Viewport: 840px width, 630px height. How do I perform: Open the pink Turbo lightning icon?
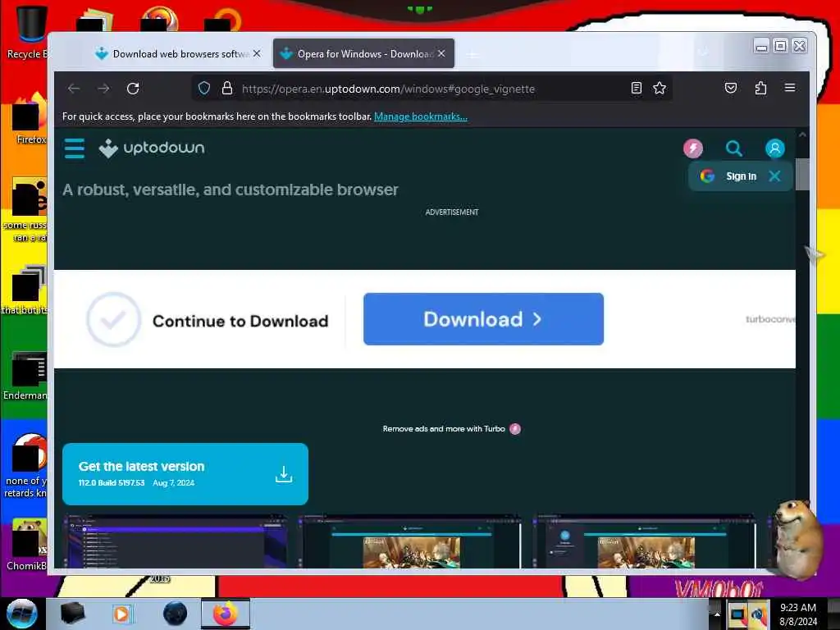coord(692,148)
